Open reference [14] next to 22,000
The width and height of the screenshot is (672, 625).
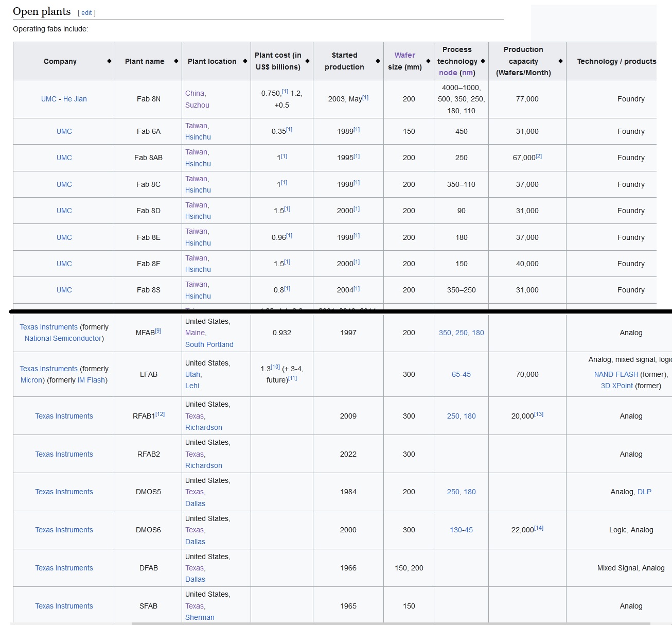pos(539,528)
